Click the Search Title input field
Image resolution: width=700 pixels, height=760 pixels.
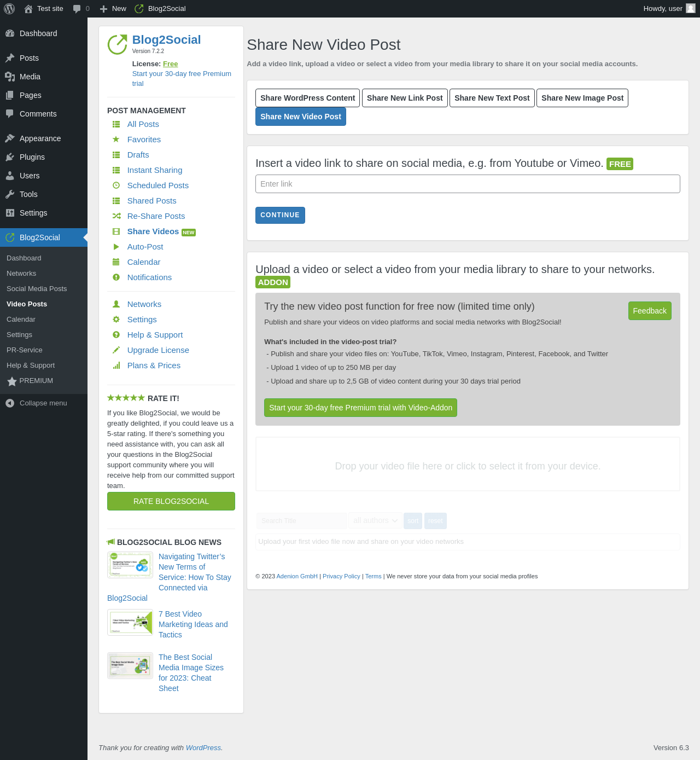301,521
